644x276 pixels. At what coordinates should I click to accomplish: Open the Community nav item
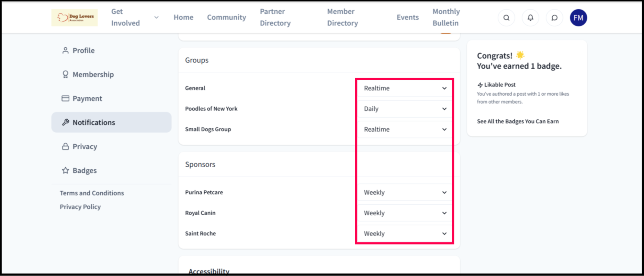[x=226, y=17]
